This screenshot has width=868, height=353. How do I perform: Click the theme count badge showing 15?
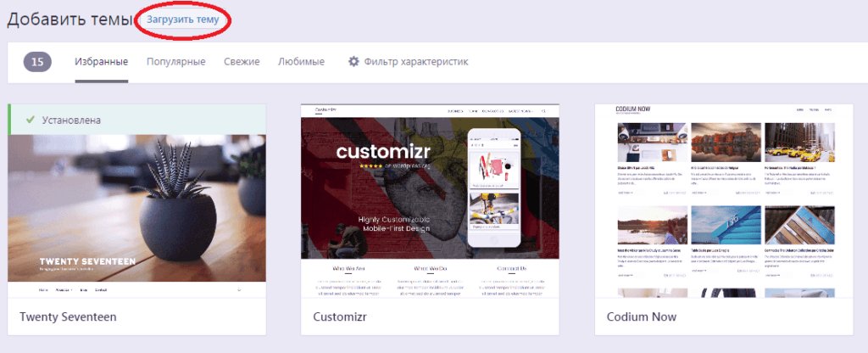[x=37, y=61]
